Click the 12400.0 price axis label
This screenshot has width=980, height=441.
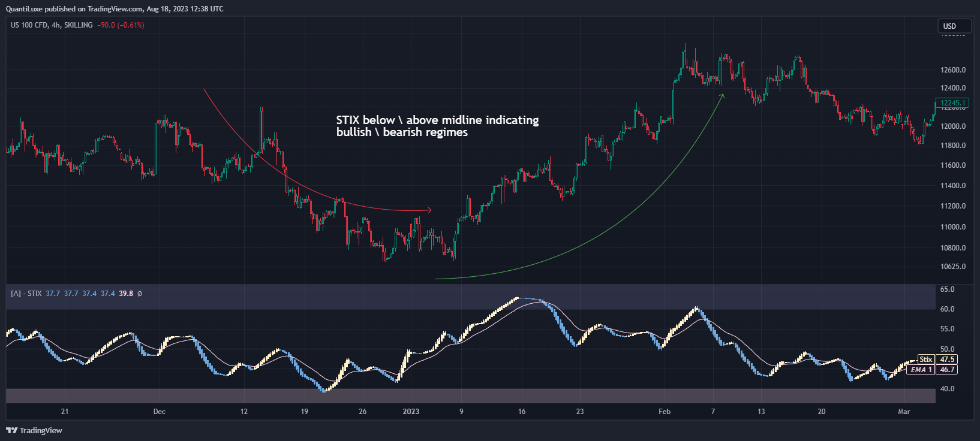(953, 88)
